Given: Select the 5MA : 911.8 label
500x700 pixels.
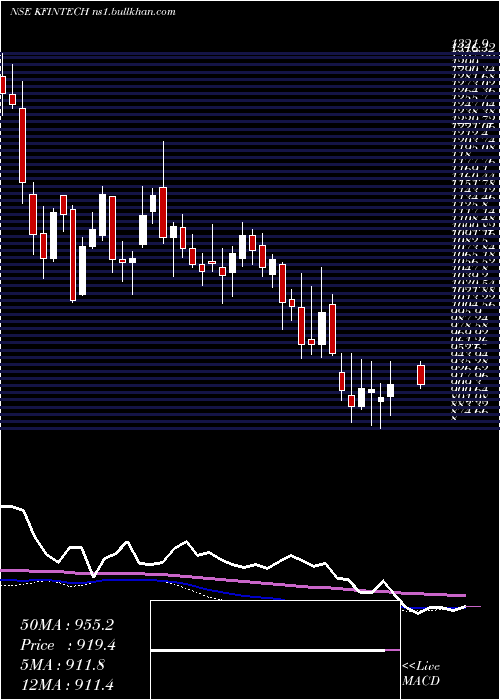Looking at the screenshot, I should tap(63, 665).
